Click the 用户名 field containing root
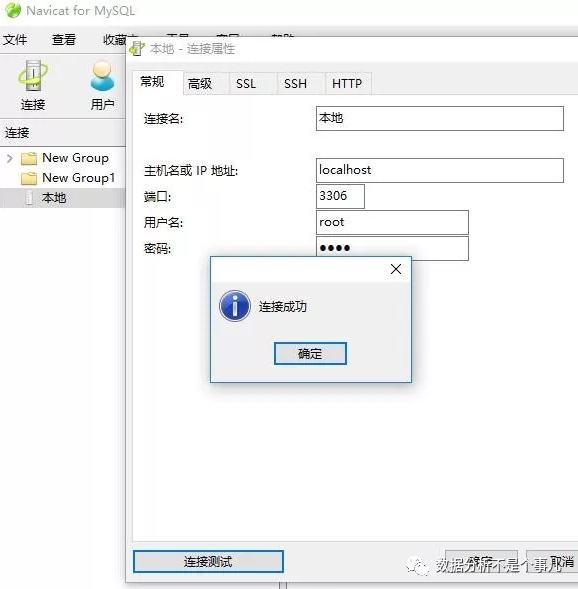Screen dimensions: 578x589 [392, 222]
